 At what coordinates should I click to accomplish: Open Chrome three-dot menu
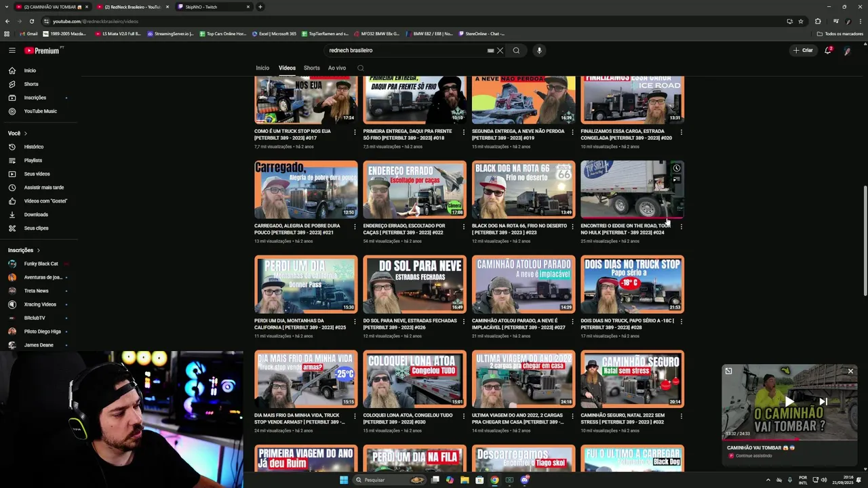tap(859, 21)
